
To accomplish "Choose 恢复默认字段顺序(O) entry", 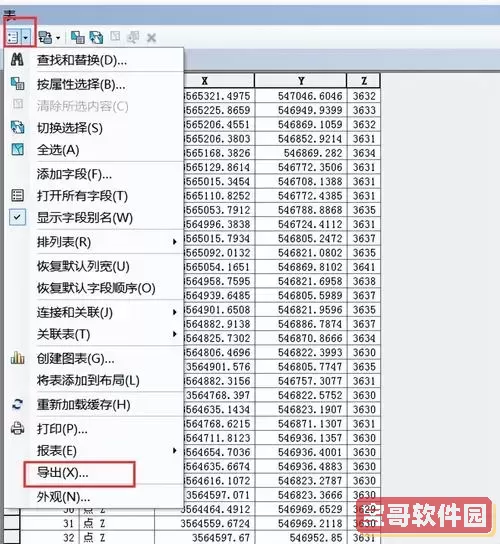I will (x=94, y=288).
